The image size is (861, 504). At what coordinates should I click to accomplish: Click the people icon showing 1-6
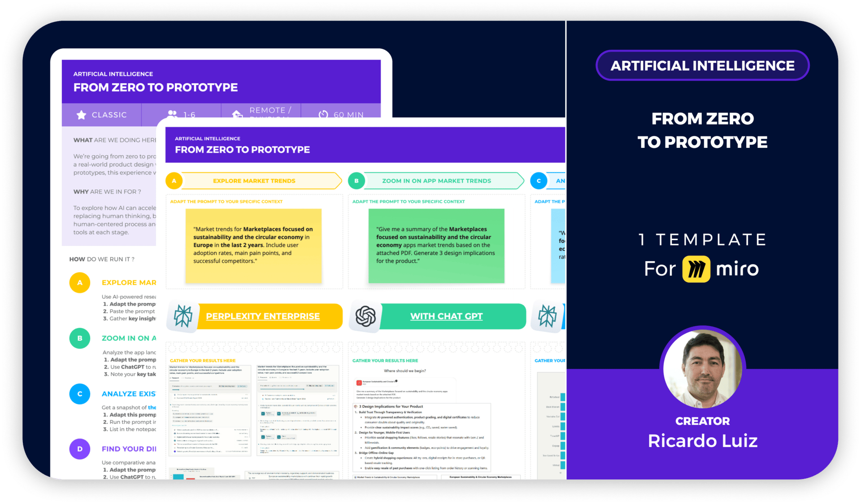[x=171, y=114]
